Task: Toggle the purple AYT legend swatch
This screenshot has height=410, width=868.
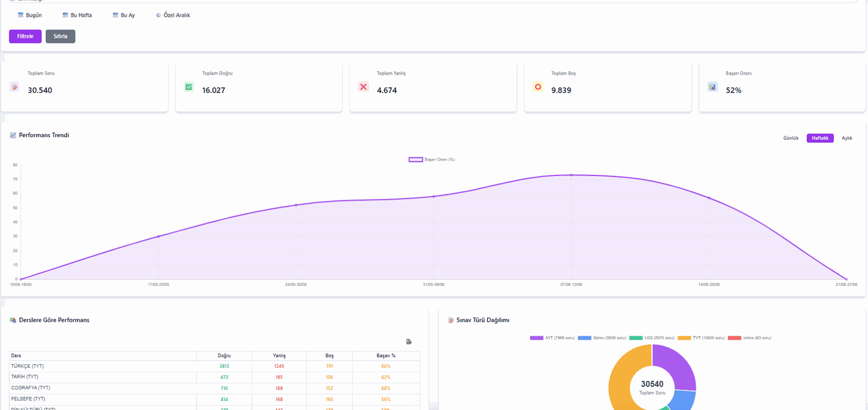Action: (x=536, y=338)
